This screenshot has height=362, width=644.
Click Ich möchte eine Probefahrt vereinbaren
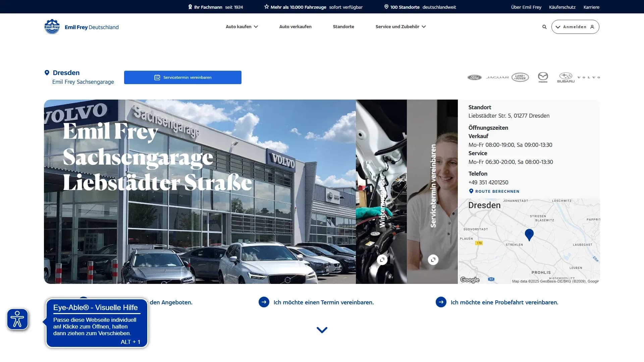(x=504, y=302)
